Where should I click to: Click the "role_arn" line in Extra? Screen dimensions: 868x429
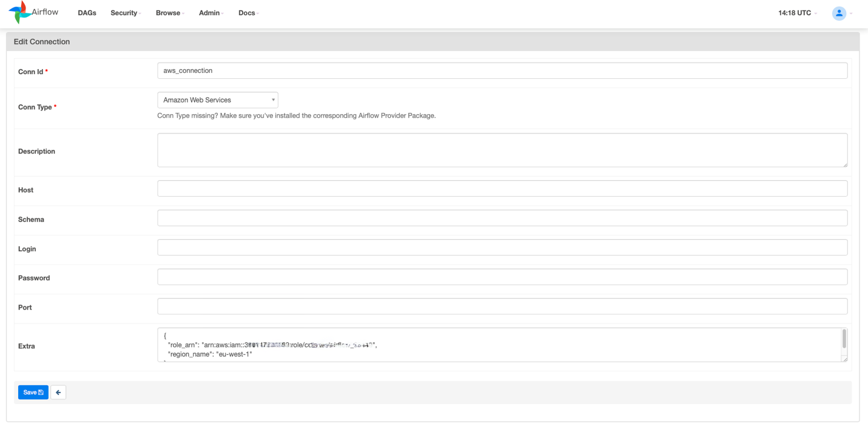(x=272, y=345)
